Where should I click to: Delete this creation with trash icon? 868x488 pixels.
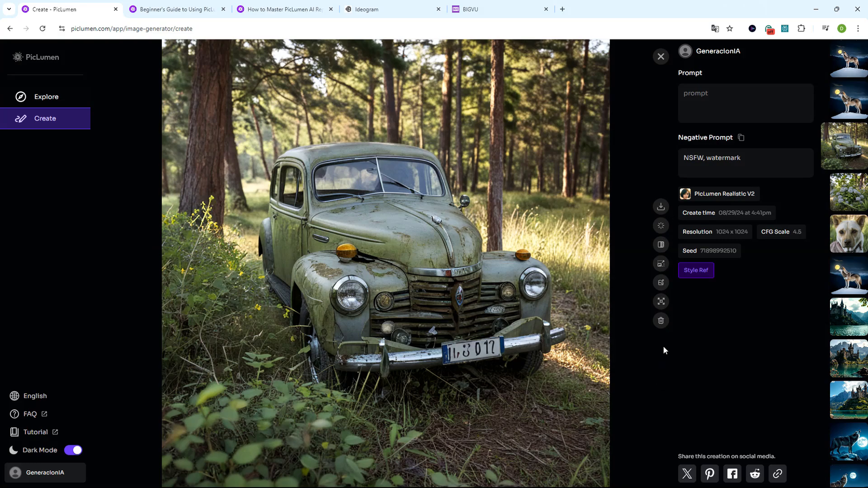661,320
